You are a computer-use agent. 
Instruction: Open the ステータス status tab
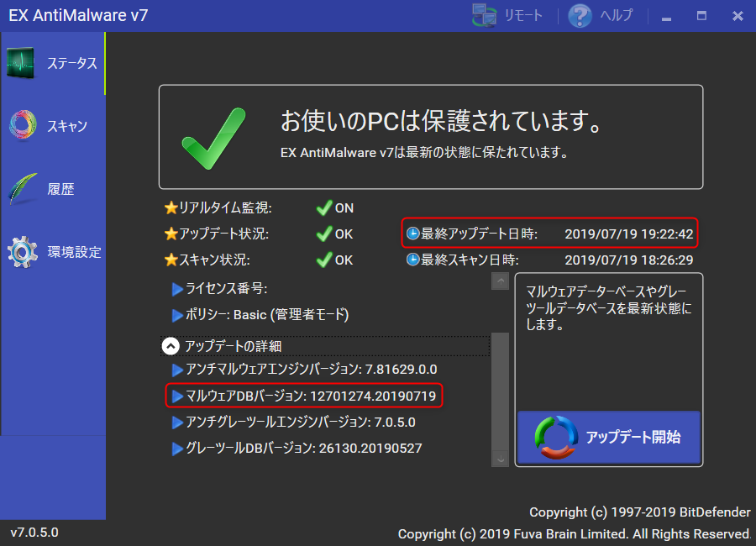pos(53,63)
